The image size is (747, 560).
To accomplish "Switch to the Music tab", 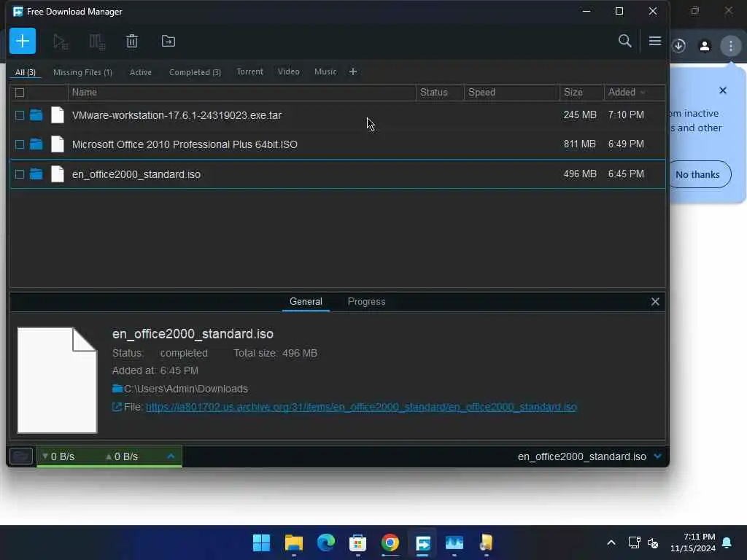I will coord(325,71).
